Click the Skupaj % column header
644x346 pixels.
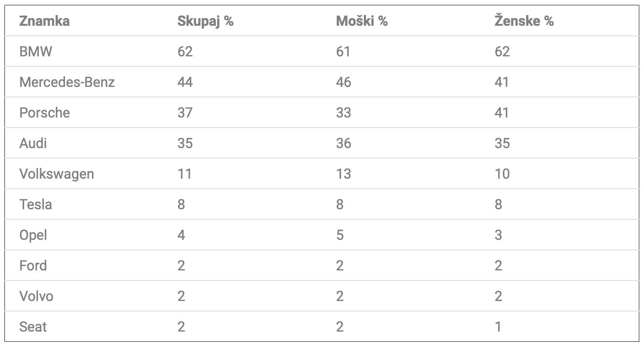pos(206,21)
